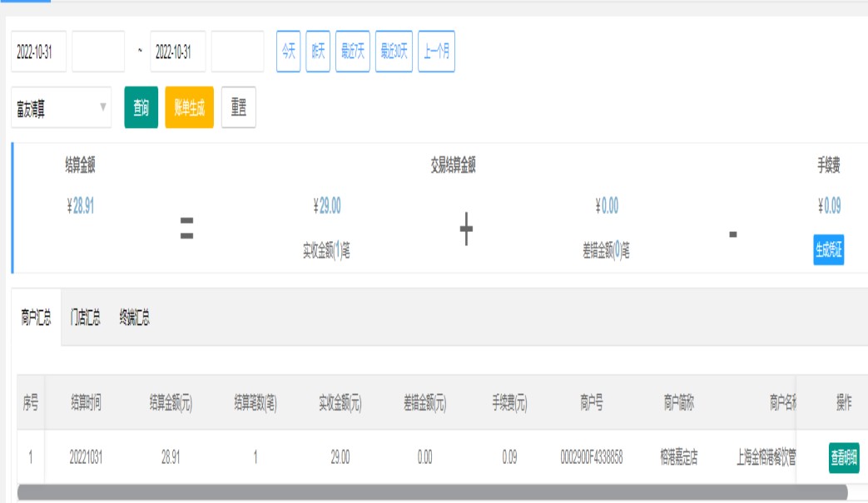The image size is (868, 503).
Task: Open the 终端汇总 tab
Action: [x=134, y=318]
